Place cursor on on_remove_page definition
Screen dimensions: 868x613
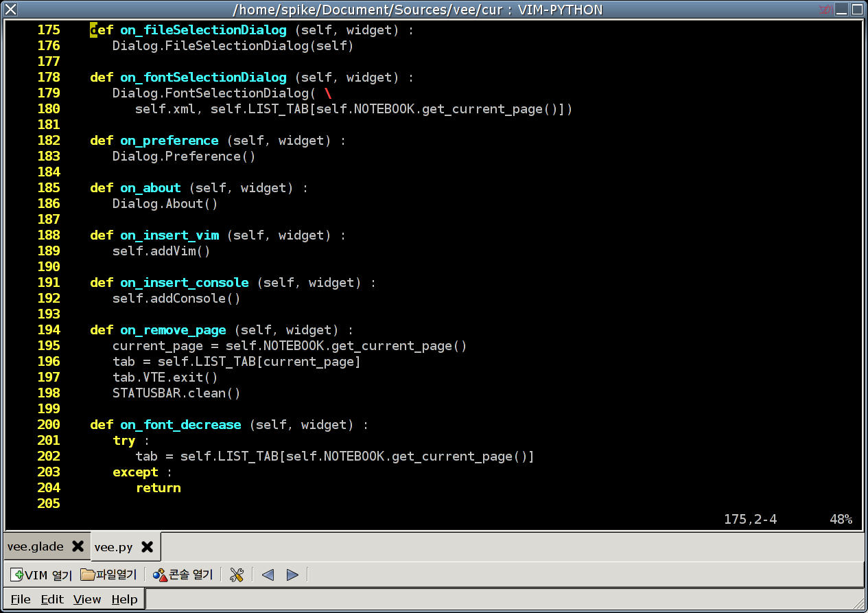[x=173, y=330]
